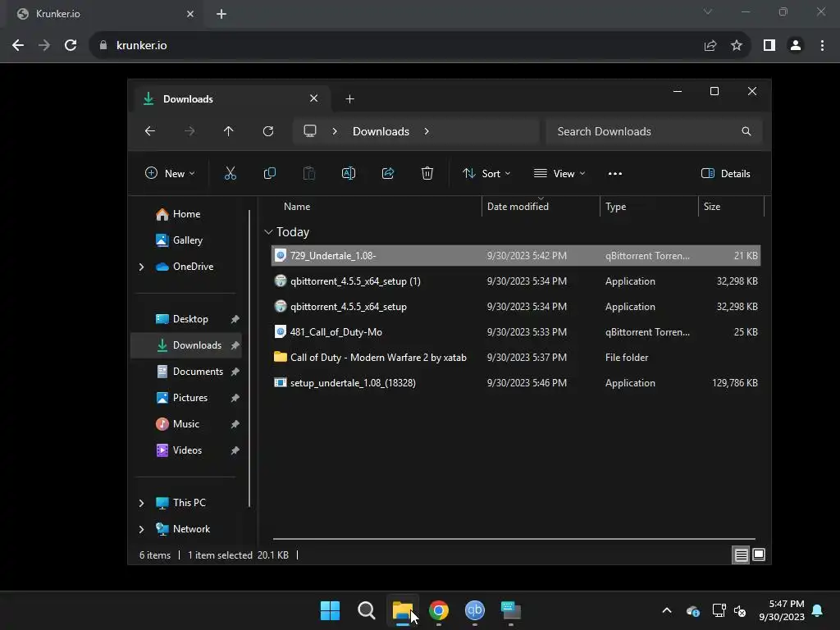Go forward in File Explorer
This screenshot has width=840, height=630.
pyautogui.click(x=189, y=131)
